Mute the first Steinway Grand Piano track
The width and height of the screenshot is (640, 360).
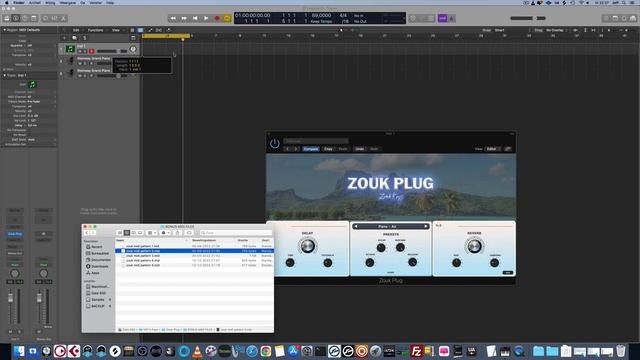pos(80,64)
